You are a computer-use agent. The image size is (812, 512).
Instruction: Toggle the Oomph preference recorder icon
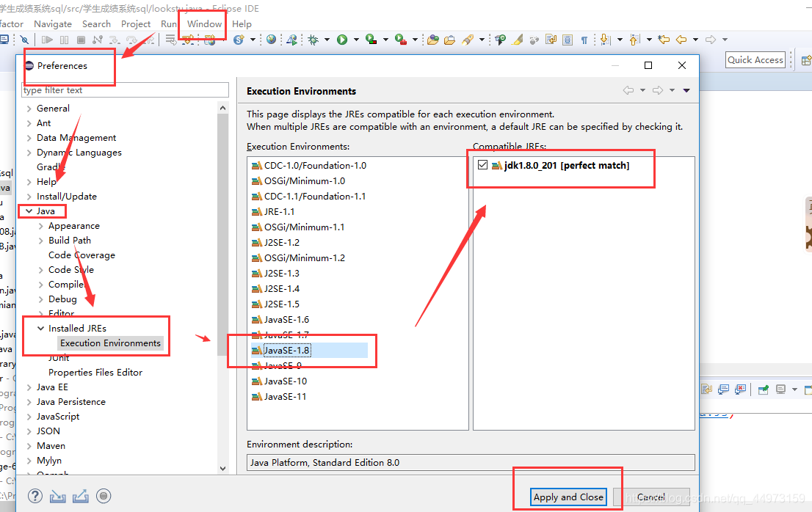click(x=104, y=496)
